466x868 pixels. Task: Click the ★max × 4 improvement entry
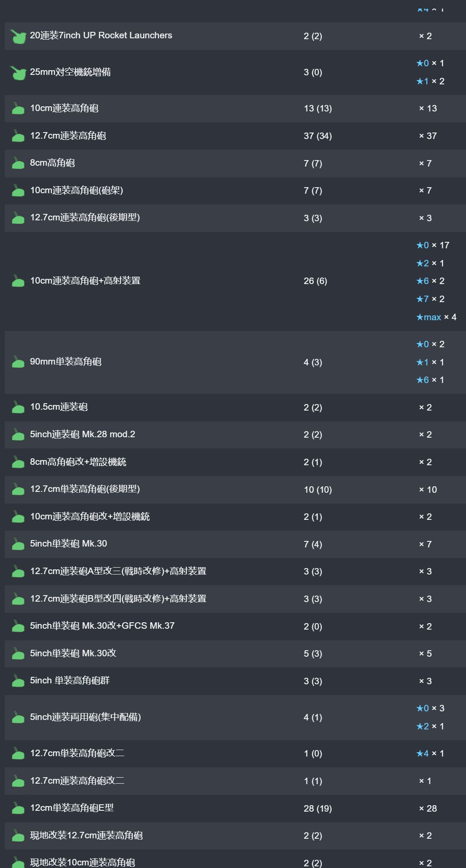tap(436, 317)
